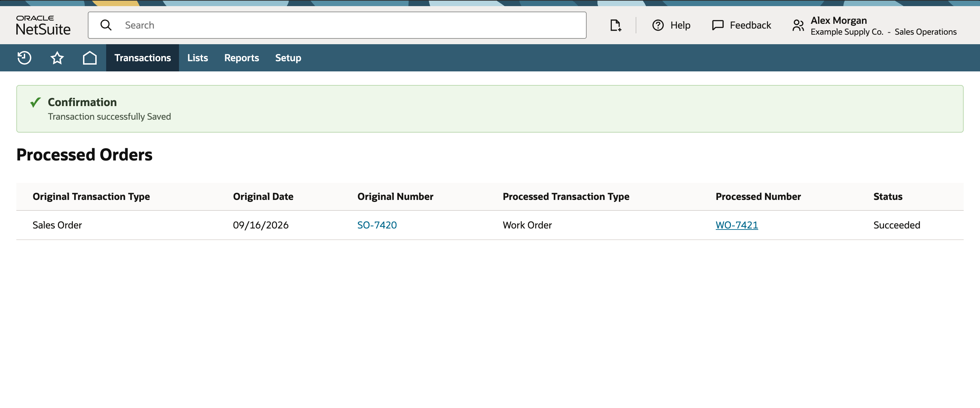Click the Confirmation banner title

click(82, 102)
